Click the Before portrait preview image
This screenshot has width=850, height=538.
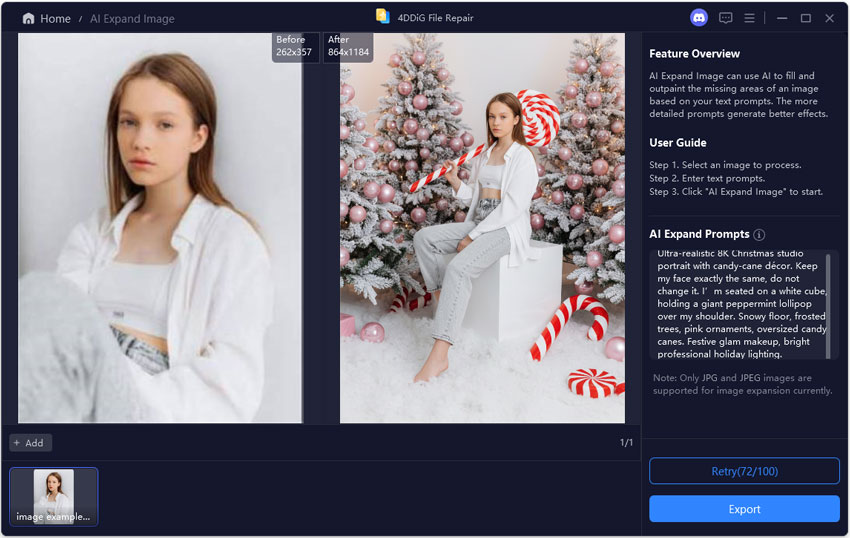point(160,228)
